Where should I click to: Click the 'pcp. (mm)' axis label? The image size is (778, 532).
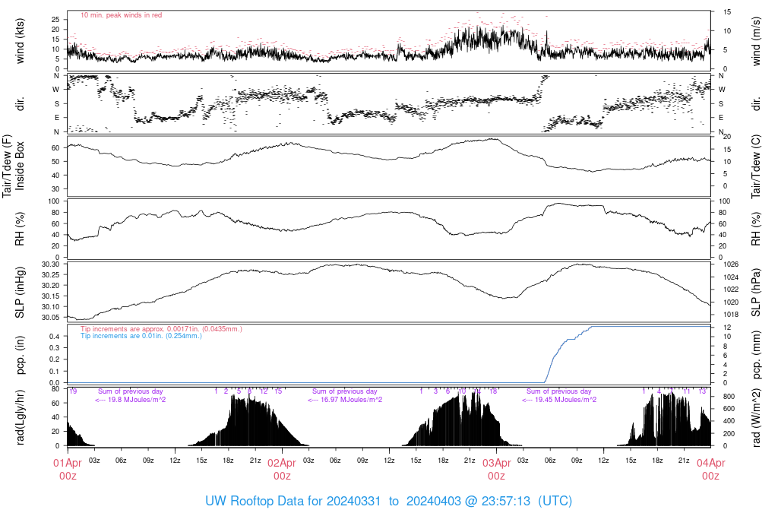(756, 355)
